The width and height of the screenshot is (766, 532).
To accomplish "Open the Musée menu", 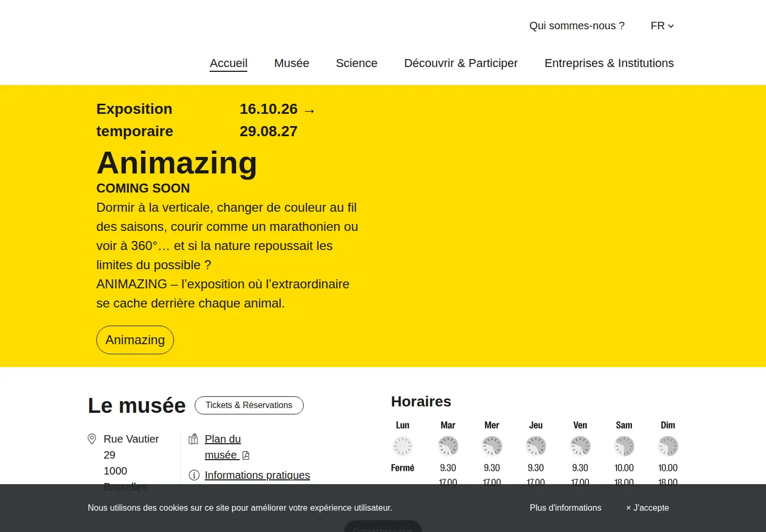I will 292,63.
